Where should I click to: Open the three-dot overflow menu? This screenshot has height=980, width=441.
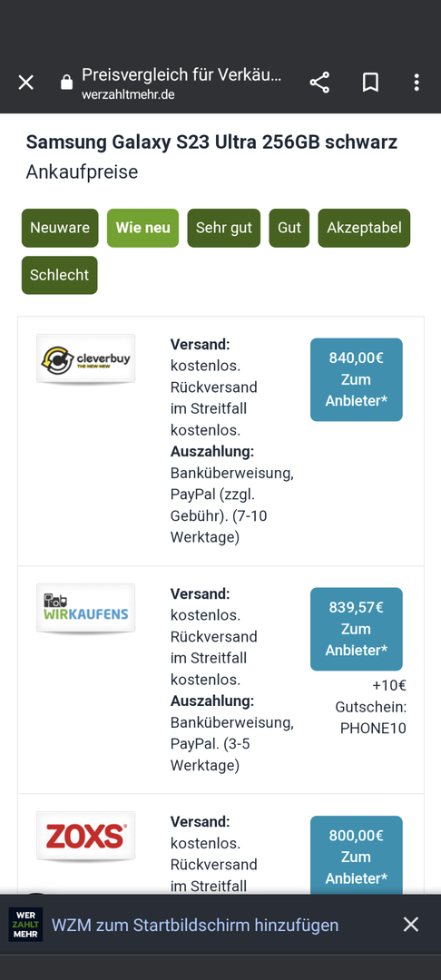416,82
